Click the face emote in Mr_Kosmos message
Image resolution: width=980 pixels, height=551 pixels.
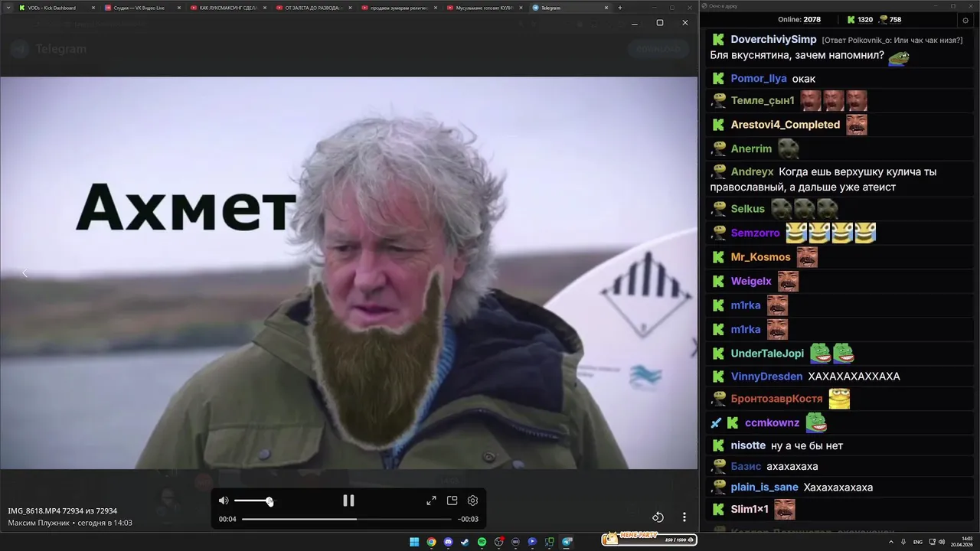coord(807,257)
